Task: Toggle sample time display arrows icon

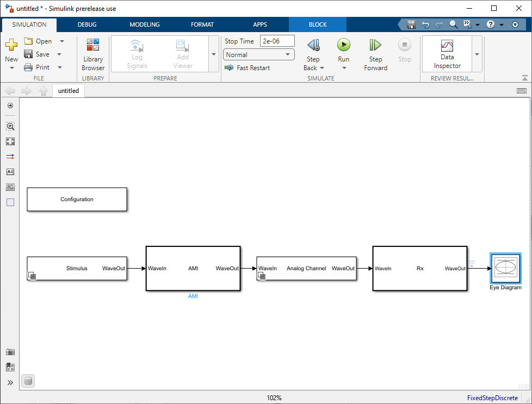Action: (10, 157)
